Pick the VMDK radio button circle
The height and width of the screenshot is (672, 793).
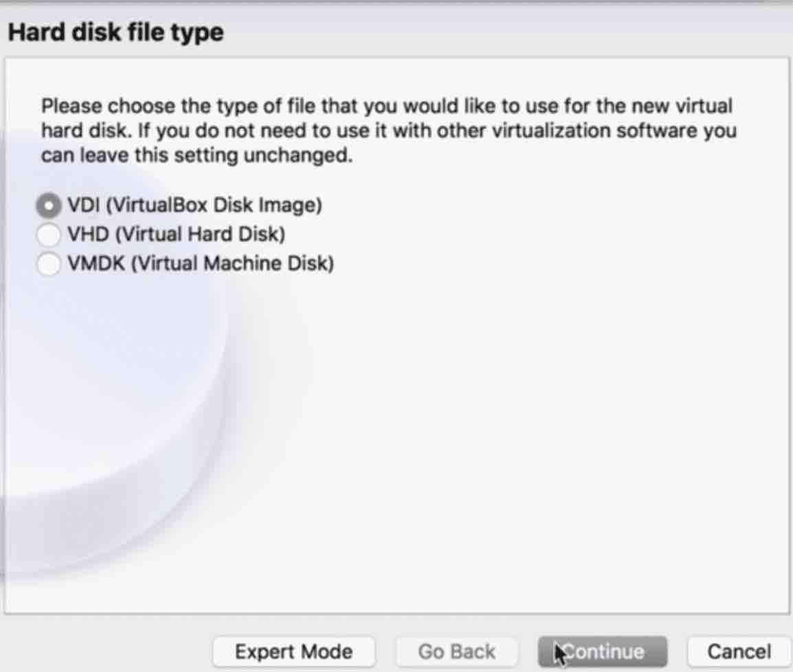click(49, 263)
